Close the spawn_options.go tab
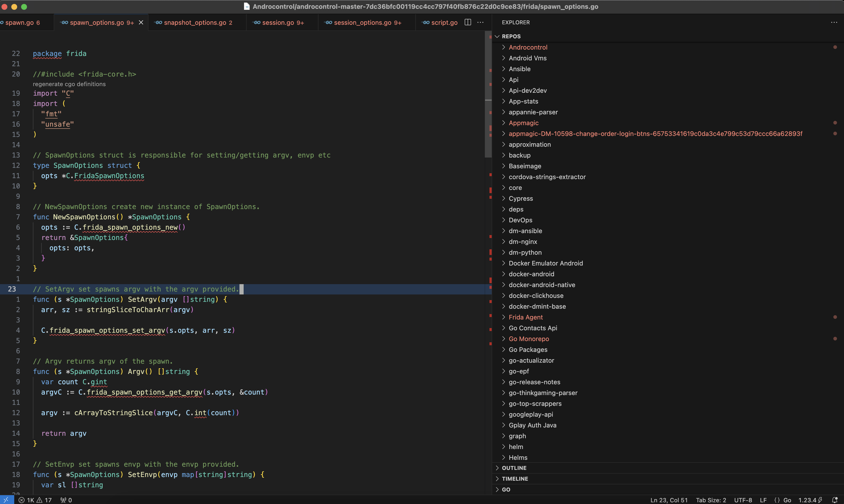 coord(141,22)
